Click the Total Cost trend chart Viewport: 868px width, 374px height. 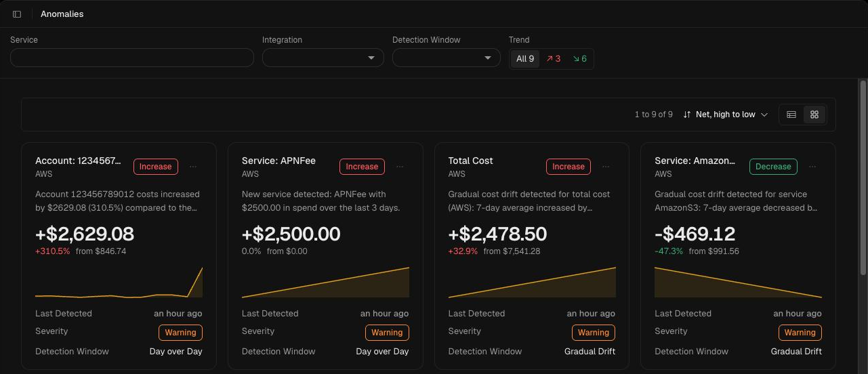coord(532,283)
